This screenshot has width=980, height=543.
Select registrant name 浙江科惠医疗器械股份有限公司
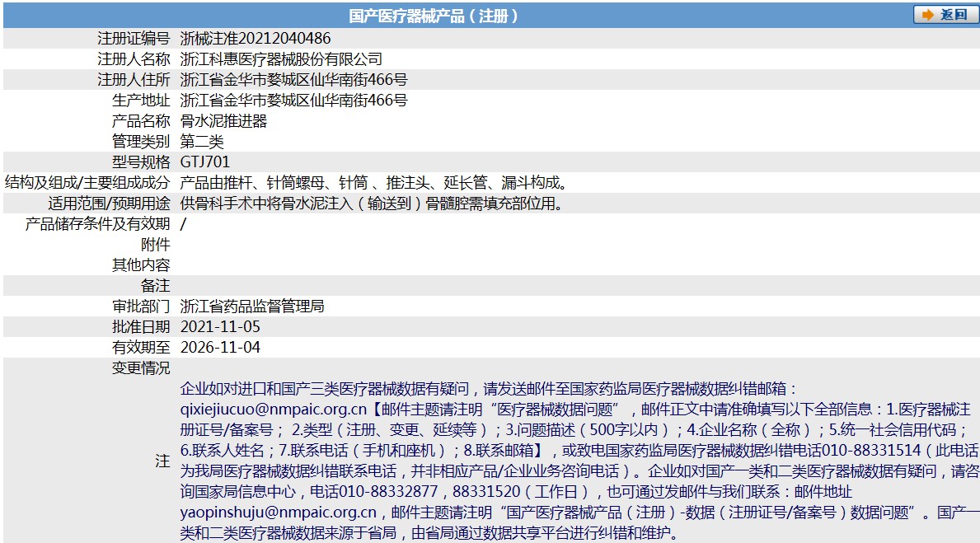pos(281,59)
